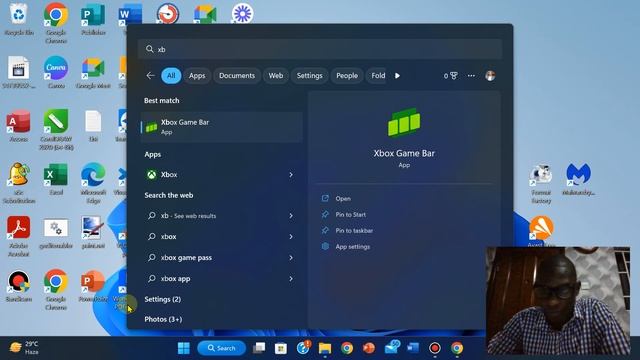Switch to the All filter tab

click(x=171, y=76)
